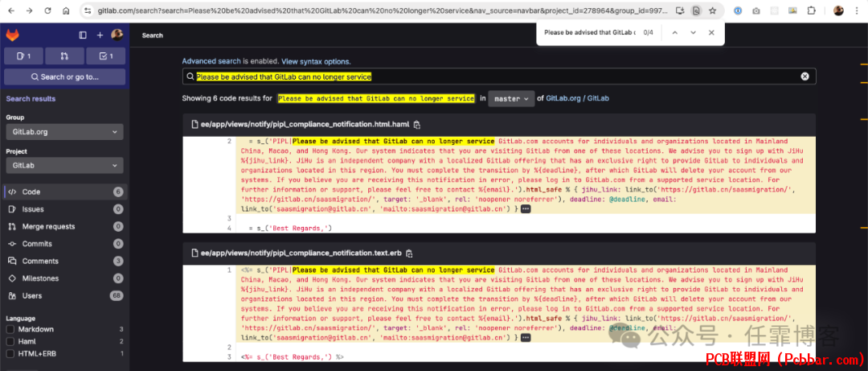Click the Search or go to button
The height and width of the screenshot is (371, 868).
point(65,77)
